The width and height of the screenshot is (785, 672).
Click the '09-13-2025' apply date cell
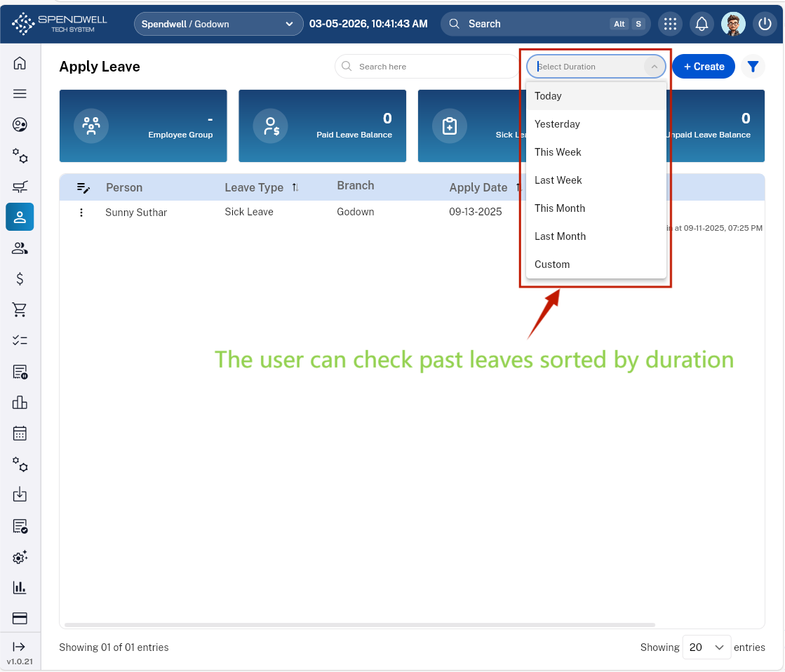475,212
